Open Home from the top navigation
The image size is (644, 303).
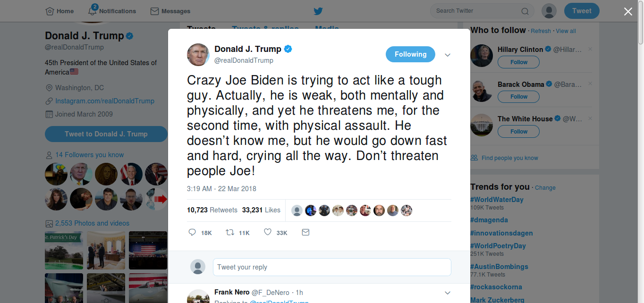[x=59, y=11]
